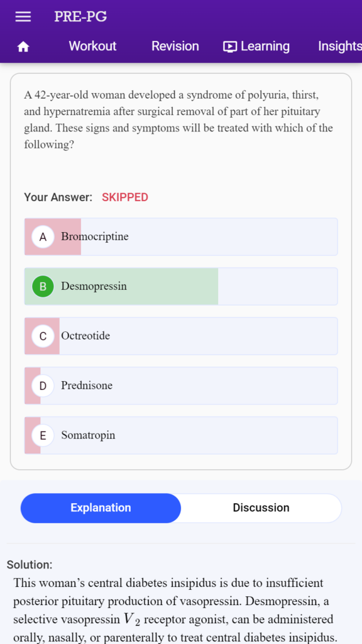Viewport: 362px width, 644px height.
Task: Open the hamburger navigation menu
Action: pyautogui.click(x=23, y=16)
